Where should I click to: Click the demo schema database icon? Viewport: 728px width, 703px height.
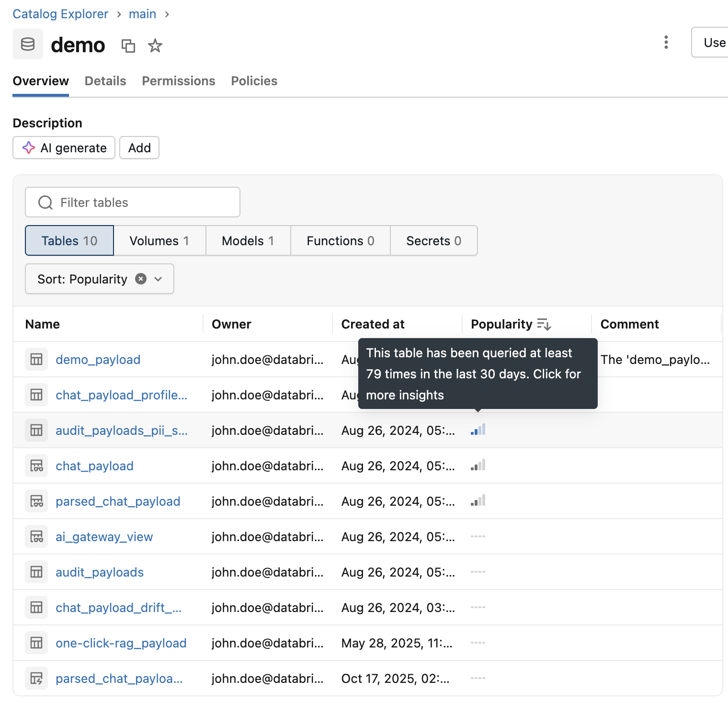pos(28,44)
